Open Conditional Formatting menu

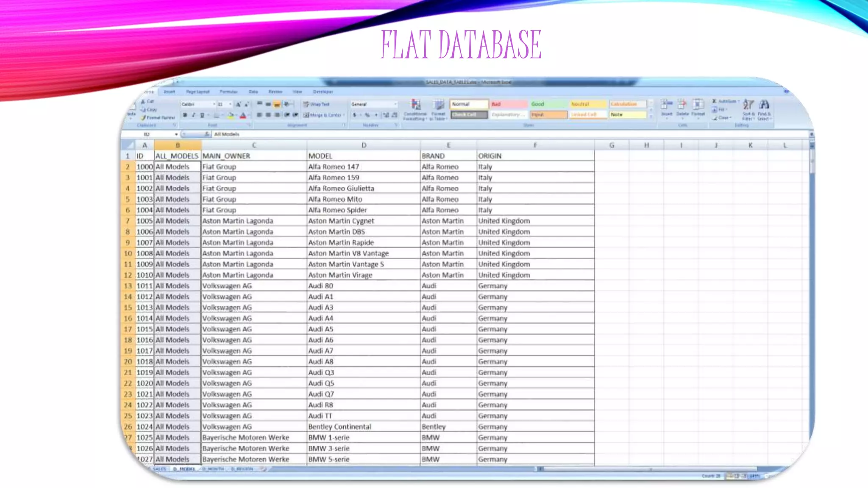[415, 110]
